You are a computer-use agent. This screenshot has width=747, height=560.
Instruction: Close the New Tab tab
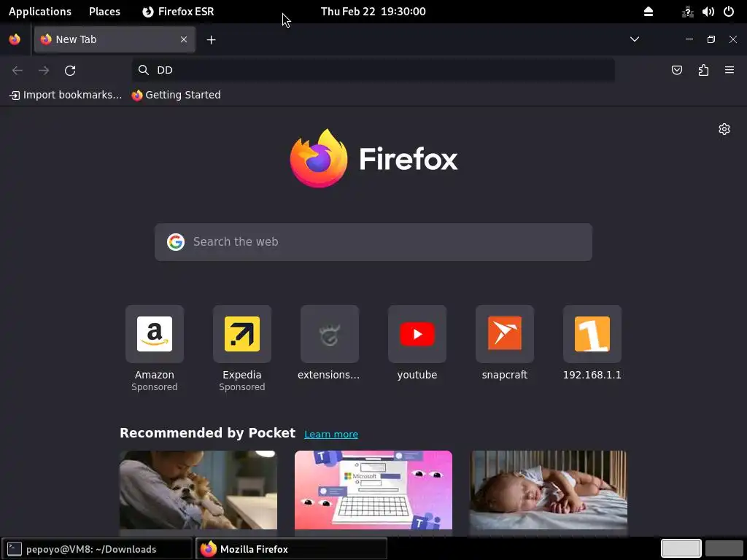coord(183,39)
